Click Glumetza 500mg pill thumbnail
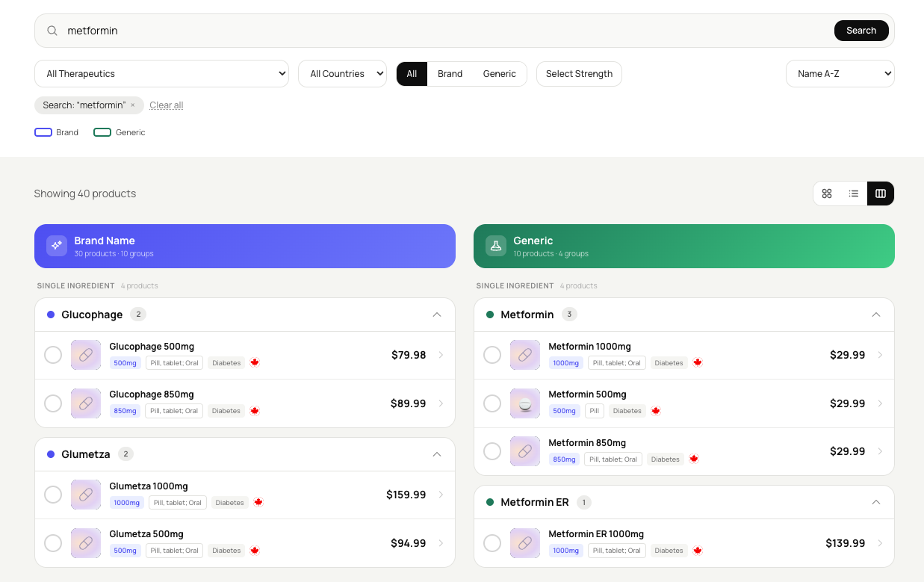Screen dimensions: 924x582 pyautogui.click(x=86, y=543)
